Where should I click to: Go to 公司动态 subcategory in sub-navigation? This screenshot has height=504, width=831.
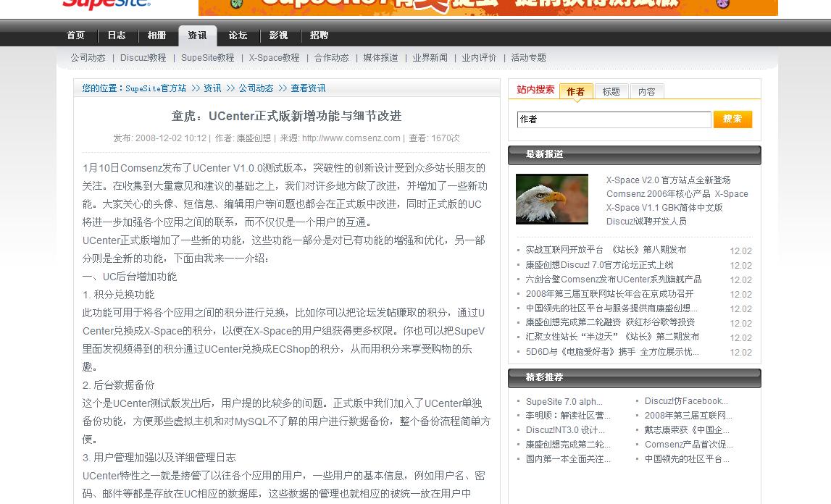pos(88,58)
